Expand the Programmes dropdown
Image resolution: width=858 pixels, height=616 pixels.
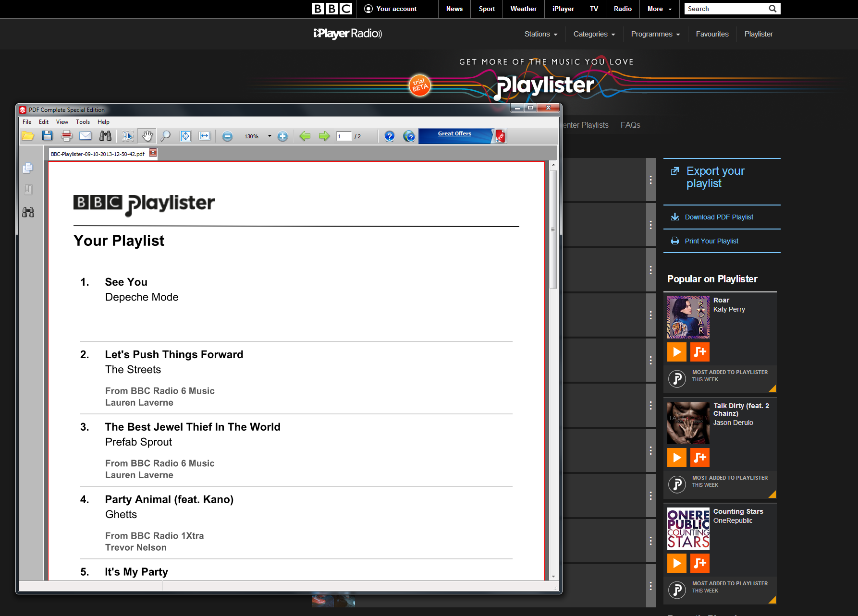pos(656,34)
